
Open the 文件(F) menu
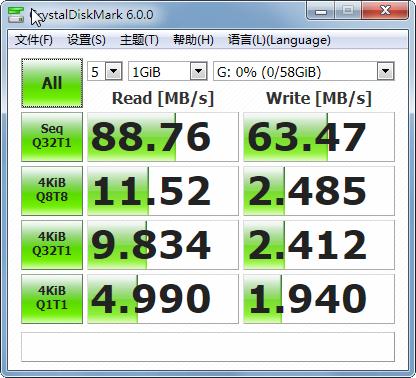coord(34,40)
